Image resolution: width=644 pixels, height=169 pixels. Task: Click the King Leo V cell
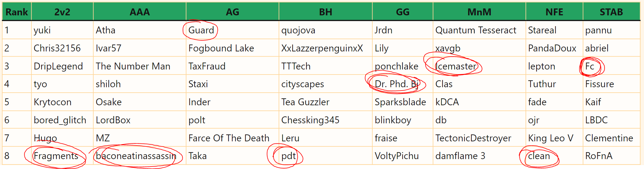(554, 138)
